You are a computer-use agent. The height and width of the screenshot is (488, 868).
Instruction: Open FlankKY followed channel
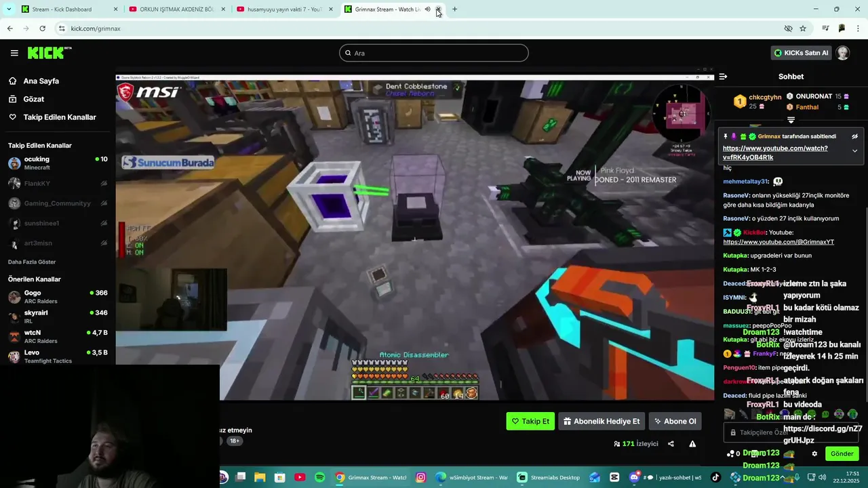point(58,183)
